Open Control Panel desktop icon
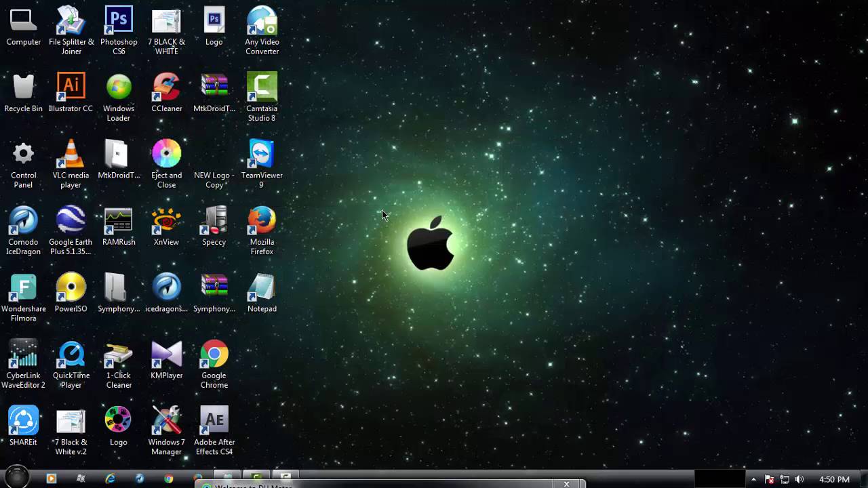Screen dimensions: 868x488 pyautogui.click(x=24, y=164)
